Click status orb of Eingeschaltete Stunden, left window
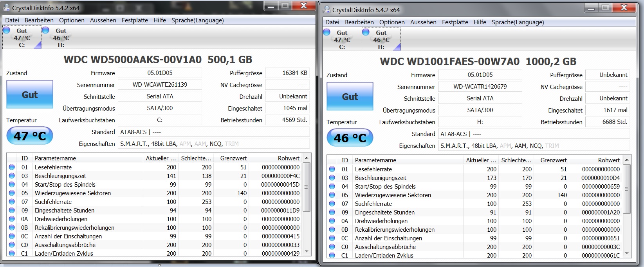 tap(12, 210)
